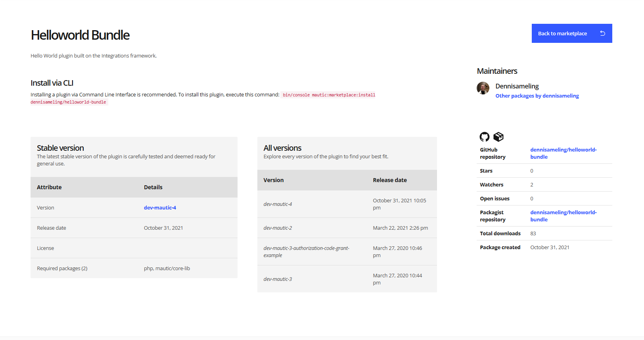
Task: Click the dev-mautic-4 stable version link
Action: pos(160,207)
